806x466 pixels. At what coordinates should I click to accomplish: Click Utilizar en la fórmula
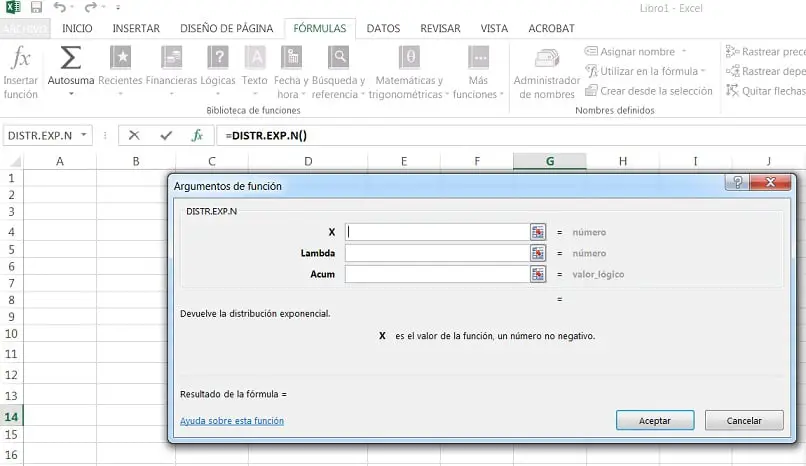646,71
